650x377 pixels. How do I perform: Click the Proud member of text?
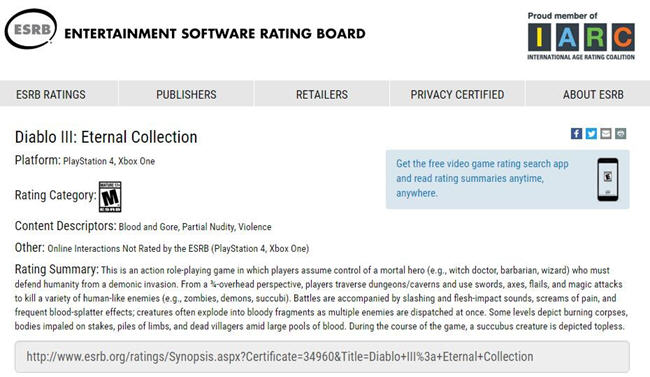tap(562, 16)
